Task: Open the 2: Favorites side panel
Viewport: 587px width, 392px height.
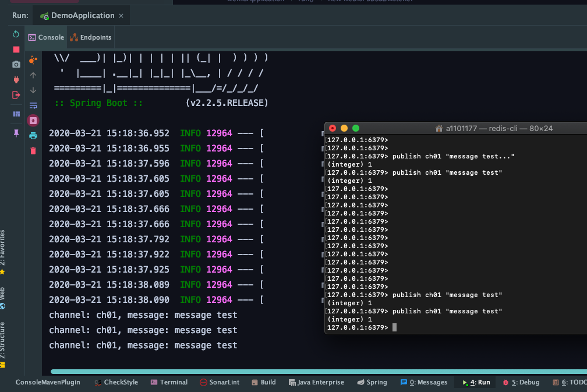Action: (2, 252)
